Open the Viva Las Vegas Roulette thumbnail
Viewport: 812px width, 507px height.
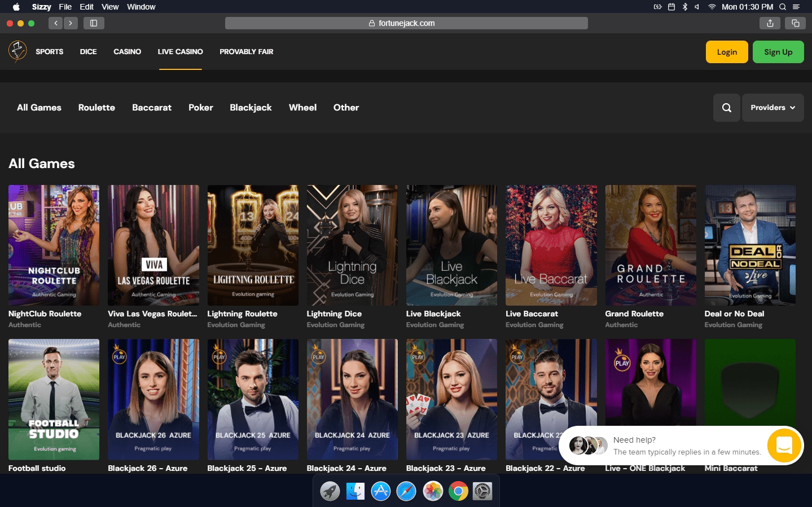(153, 245)
